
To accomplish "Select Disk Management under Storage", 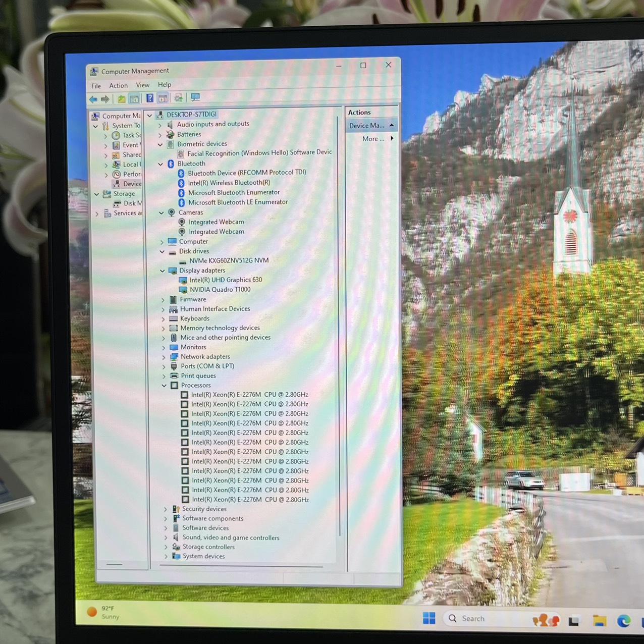I will (127, 203).
